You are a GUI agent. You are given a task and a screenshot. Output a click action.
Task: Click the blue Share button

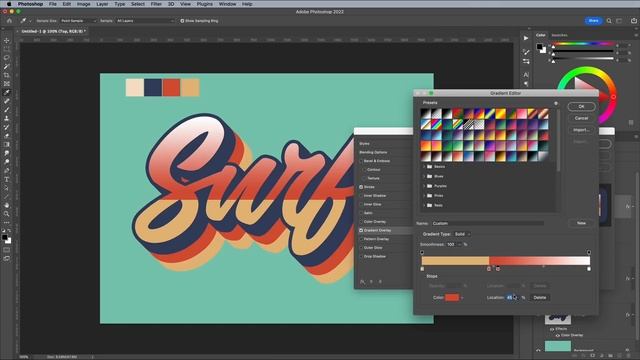593,21
